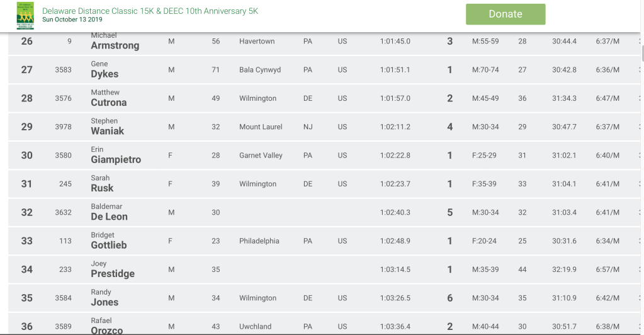Click bib number 3978
Image resolution: width=644 pixels, height=335 pixels.
[63, 127]
